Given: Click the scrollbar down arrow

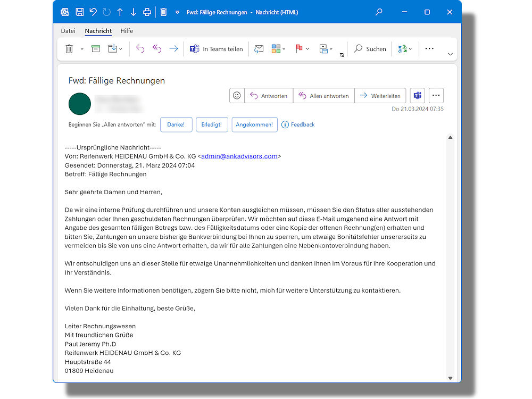Looking at the screenshot, I should pyautogui.click(x=450, y=378).
